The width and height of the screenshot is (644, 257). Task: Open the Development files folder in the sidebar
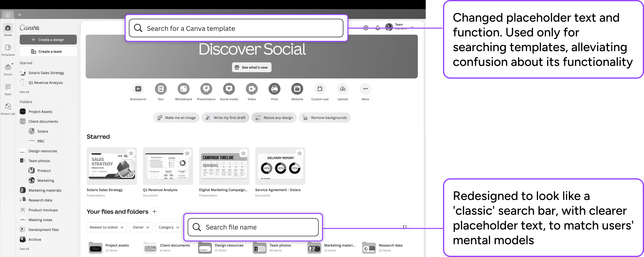click(x=39, y=229)
